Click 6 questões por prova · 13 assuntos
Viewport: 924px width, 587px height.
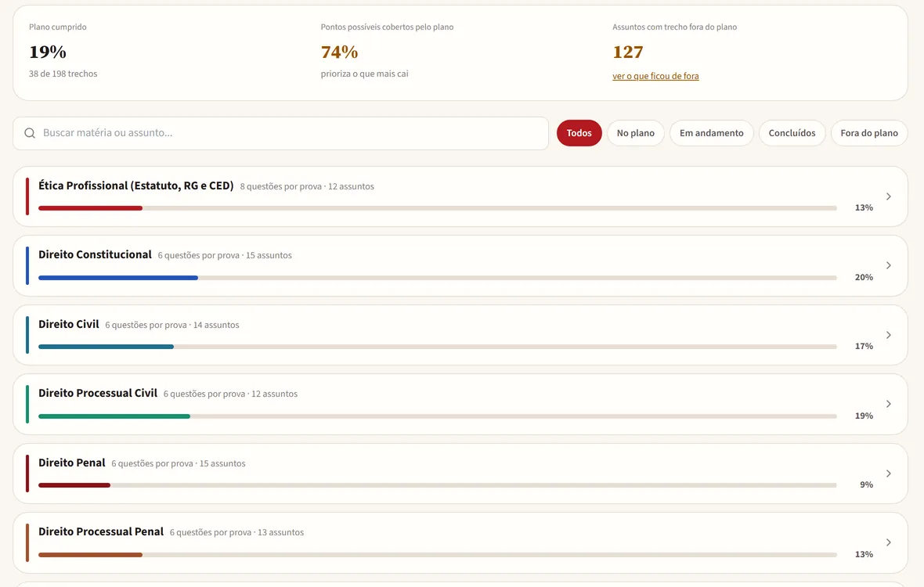tap(237, 532)
